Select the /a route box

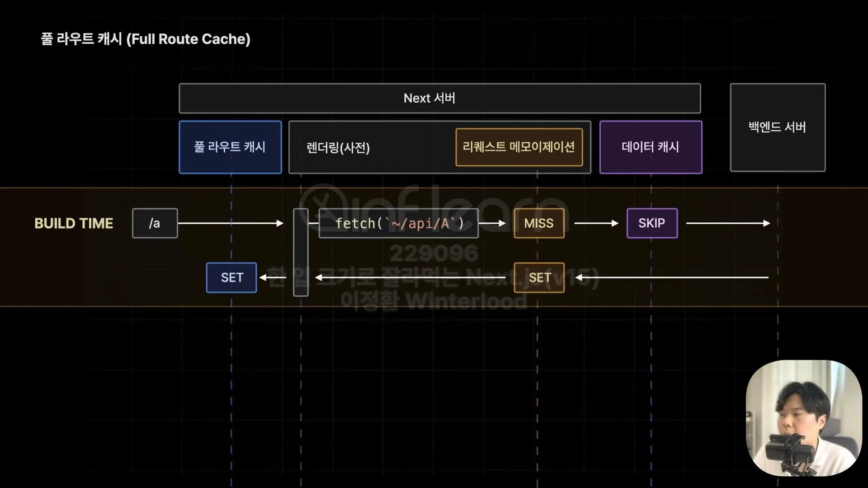pos(155,223)
